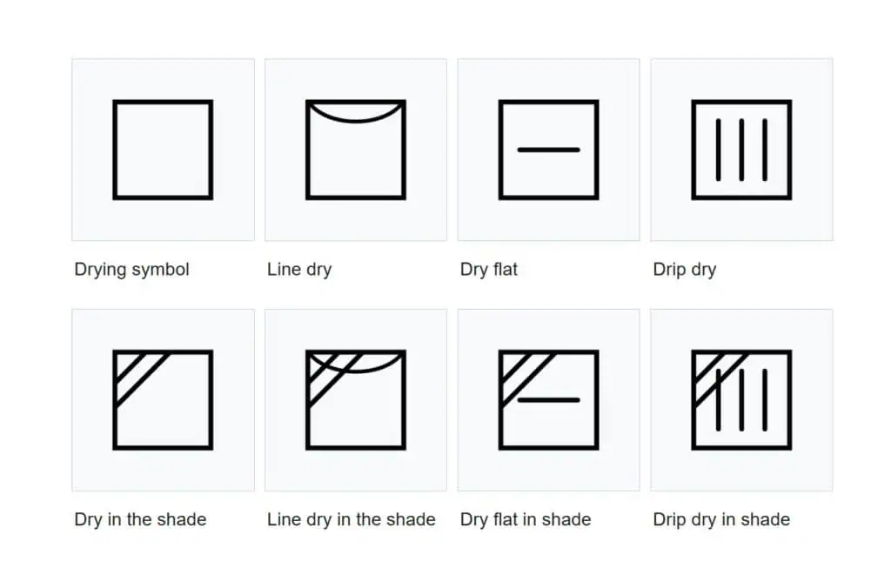The image size is (891, 588).
Task: Select the Drip dry three-vertical-lines icon
Action: (x=741, y=150)
